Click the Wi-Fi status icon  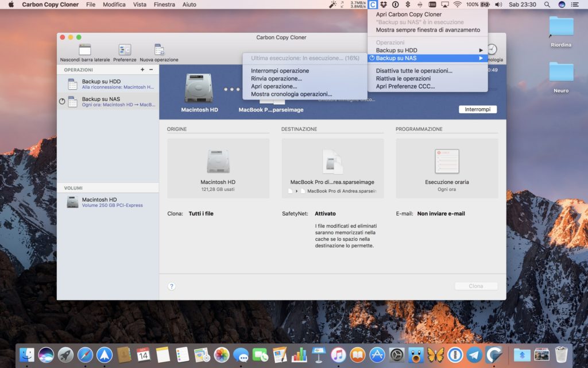click(x=457, y=5)
